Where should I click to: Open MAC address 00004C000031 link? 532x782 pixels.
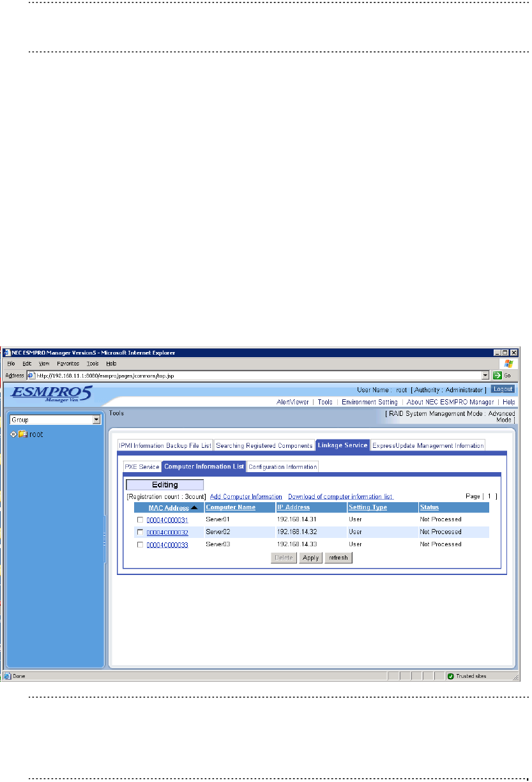pos(167,519)
